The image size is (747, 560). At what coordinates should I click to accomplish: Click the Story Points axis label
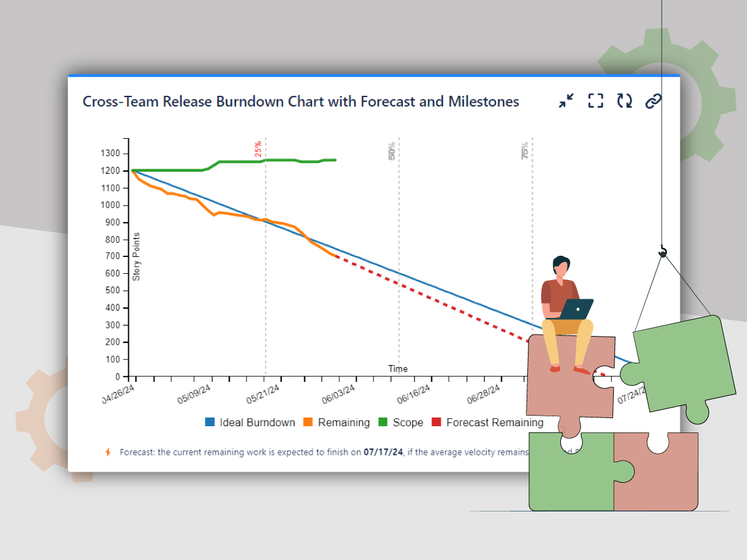137,256
